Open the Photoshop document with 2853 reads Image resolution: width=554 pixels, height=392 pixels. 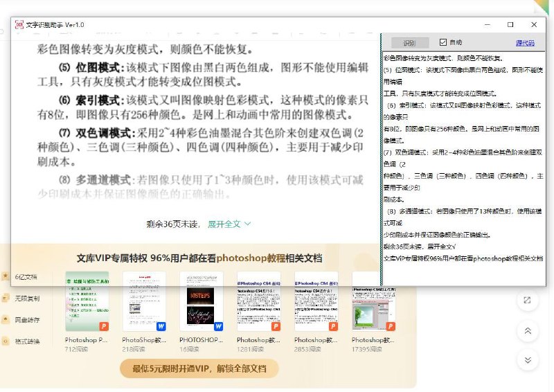(x=316, y=301)
